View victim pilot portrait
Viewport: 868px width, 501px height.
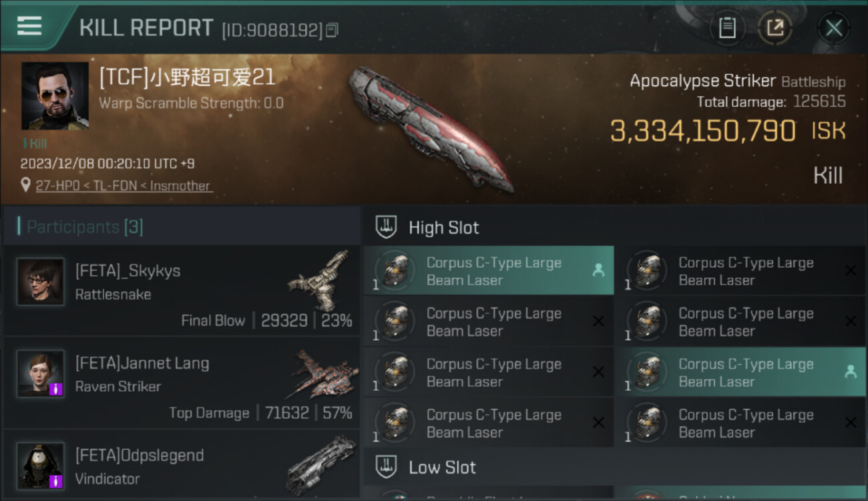tap(55, 96)
